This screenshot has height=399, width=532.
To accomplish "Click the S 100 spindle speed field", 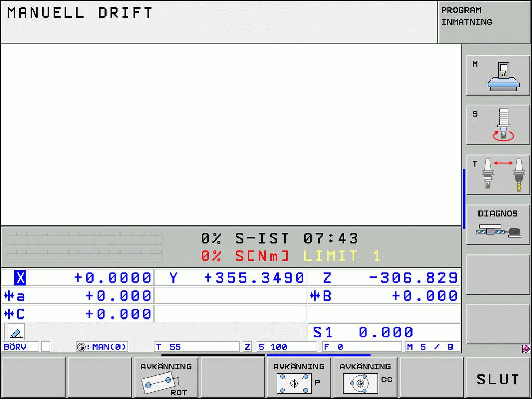I will point(287,347).
